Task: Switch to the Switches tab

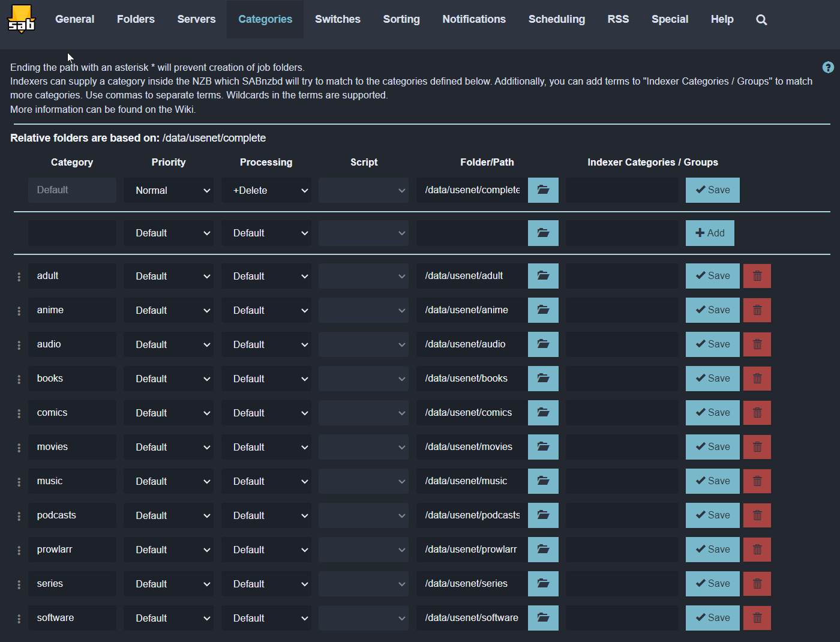Action: click(337, 19)
